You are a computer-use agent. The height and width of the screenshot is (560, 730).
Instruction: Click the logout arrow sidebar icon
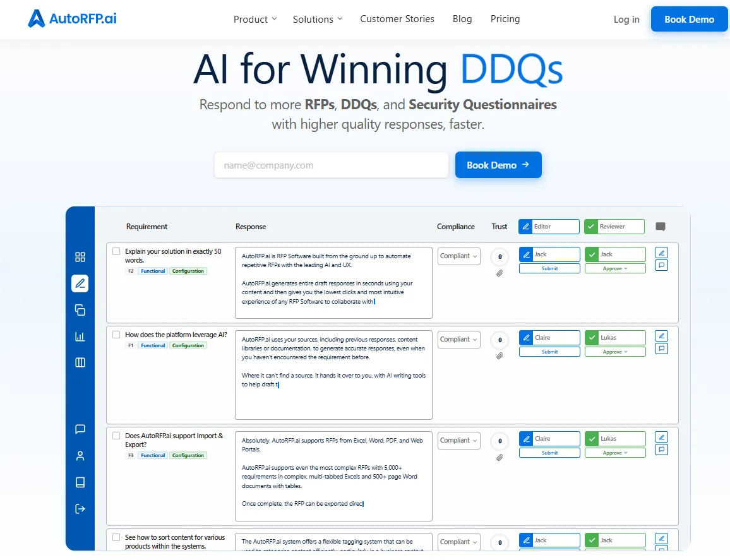[x=80, y=509]
